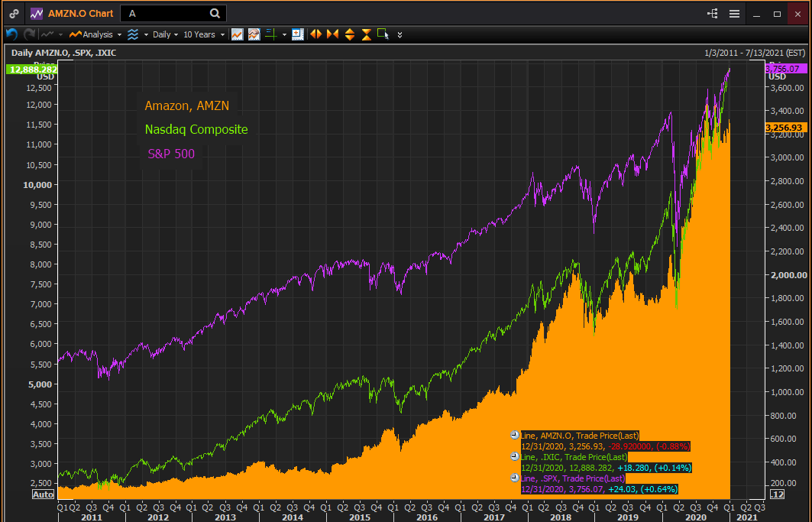The width and height of the screenshot is (812, 522).
Task: Click the orange 3,256.93 price tag
Action: point(785,128)
